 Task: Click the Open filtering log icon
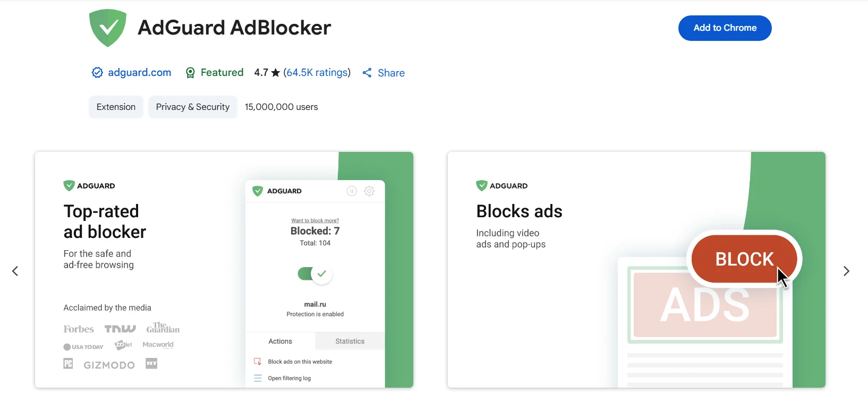point(258,378)
